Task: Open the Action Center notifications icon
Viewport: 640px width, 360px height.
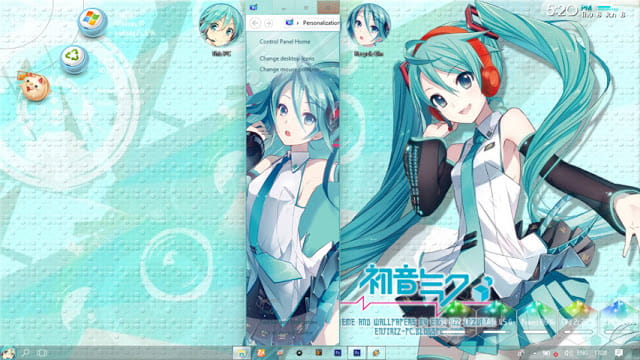Action: coord(619,353)
